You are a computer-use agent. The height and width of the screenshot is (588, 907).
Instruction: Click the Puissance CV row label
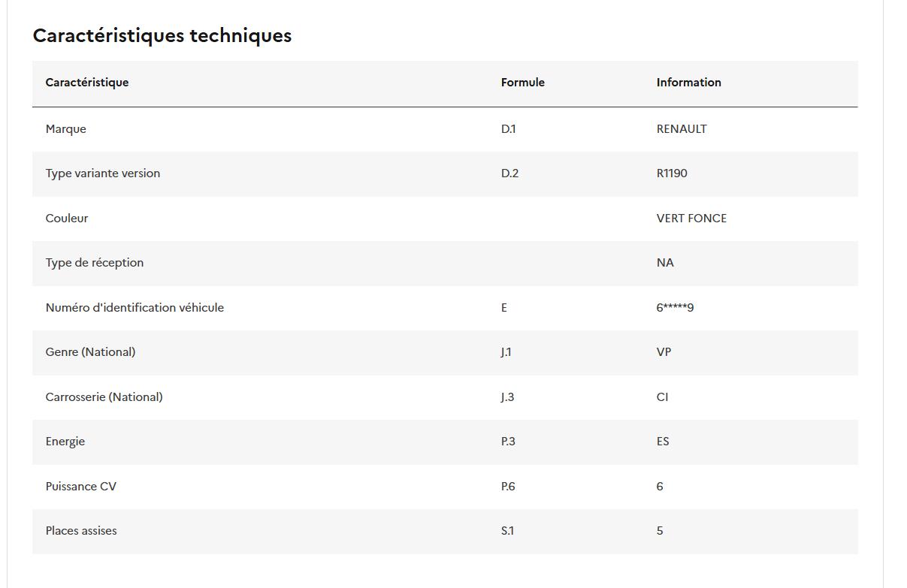(x=81, y=487)
